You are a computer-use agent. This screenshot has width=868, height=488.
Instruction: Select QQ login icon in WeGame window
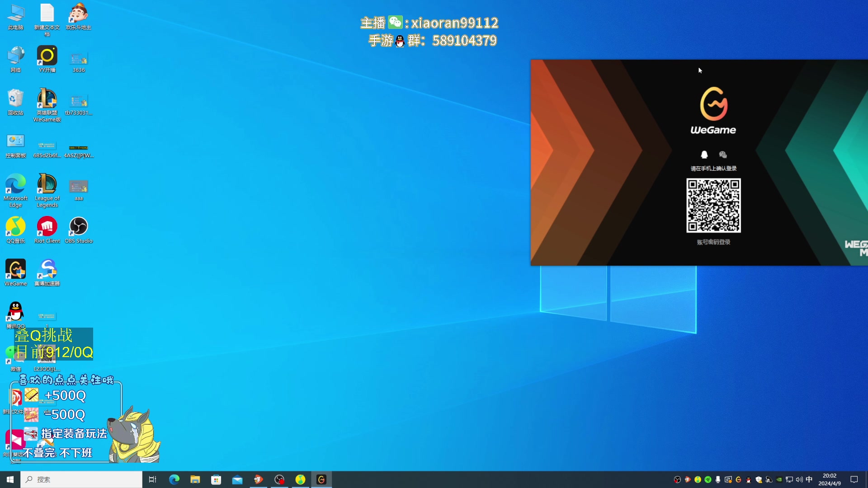pos(704,155)
